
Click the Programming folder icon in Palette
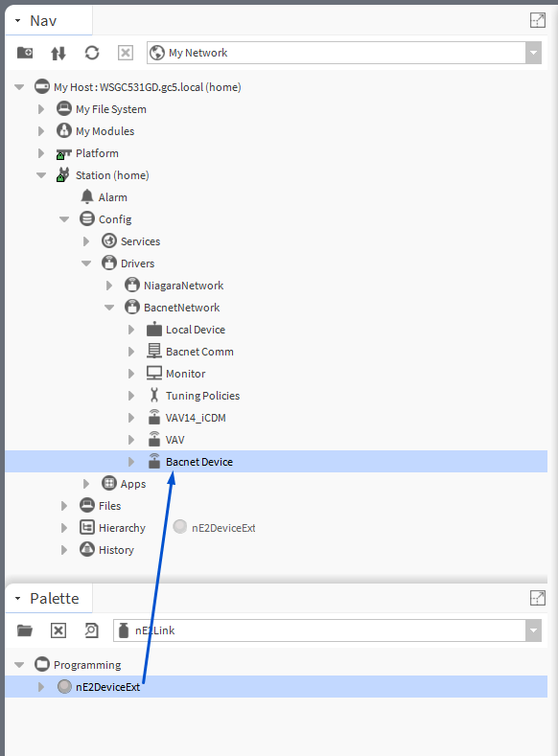42,664
